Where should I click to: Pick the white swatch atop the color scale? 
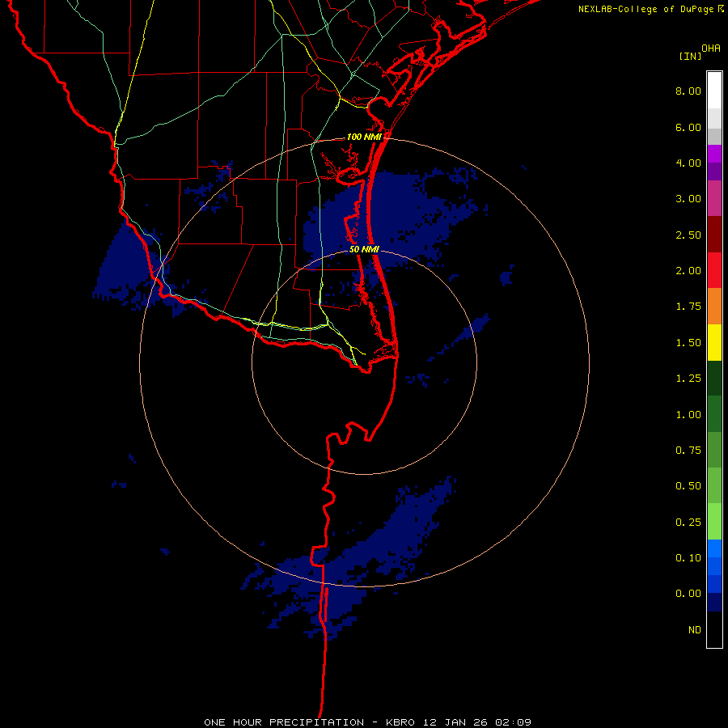coord(714,91)
